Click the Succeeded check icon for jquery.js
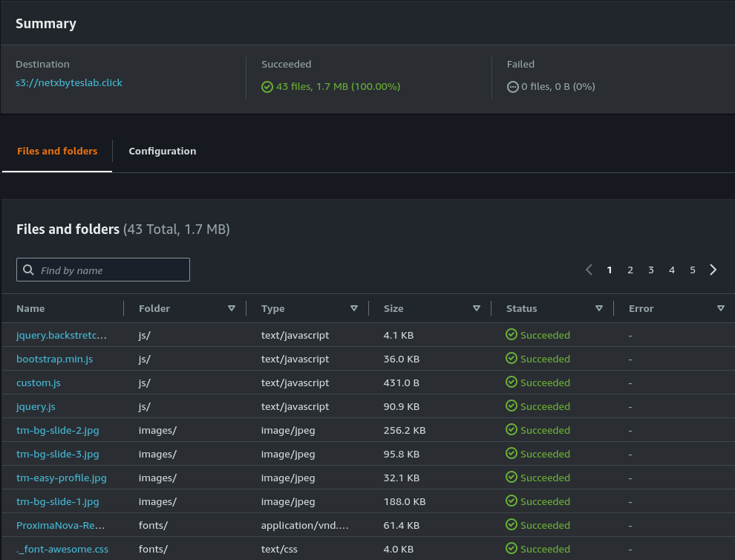Image resolution: width=735 pixels, height=560 pixels. (x=512, y=406)
